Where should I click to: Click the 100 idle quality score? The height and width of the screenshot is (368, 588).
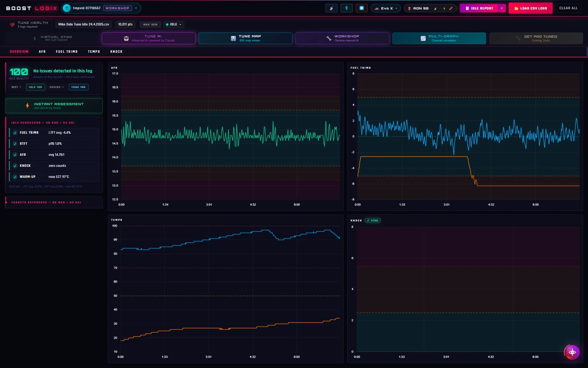pyautogui.click(x=19, y=72)
